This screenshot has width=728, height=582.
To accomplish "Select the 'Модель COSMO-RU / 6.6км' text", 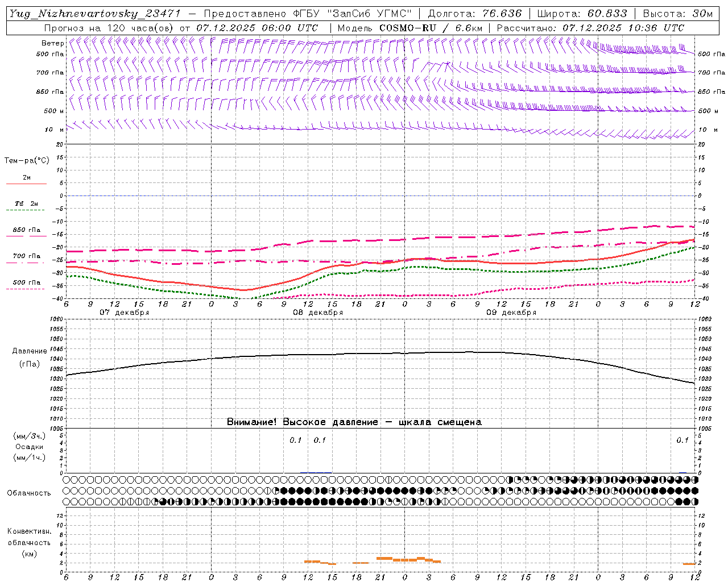I will click(409, 28).
